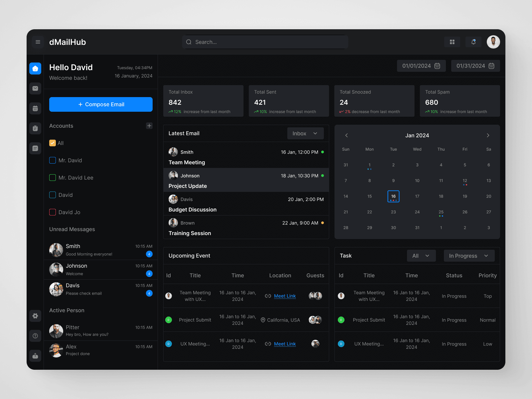Open Meet Link for UX Meeting event

285,344
